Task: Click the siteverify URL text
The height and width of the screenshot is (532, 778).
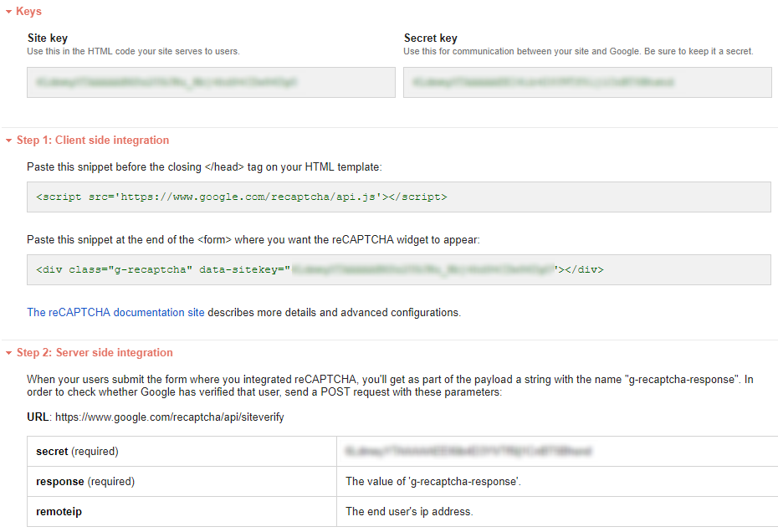Action: 170,417
